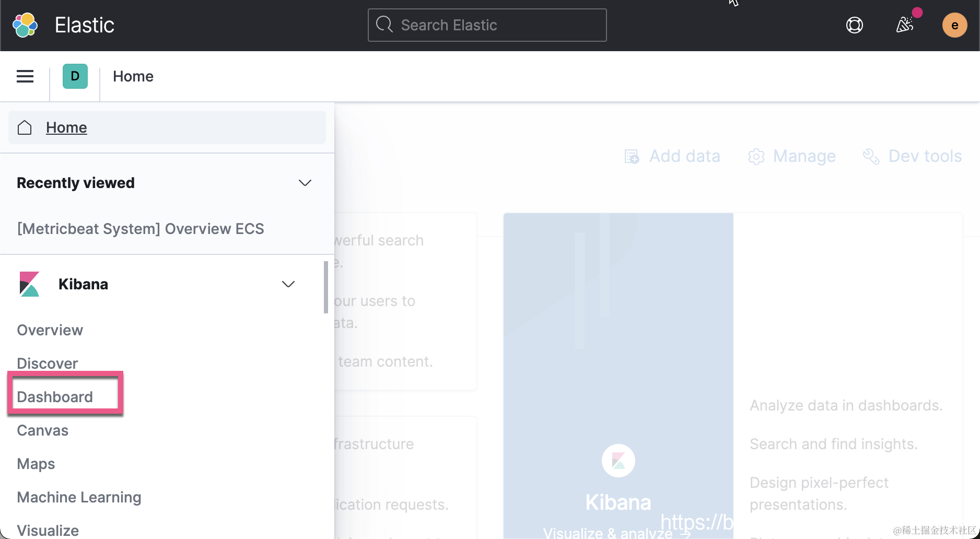Click the Dev tools link
Viewport: 980px width, 539px height.
(925, 156)
